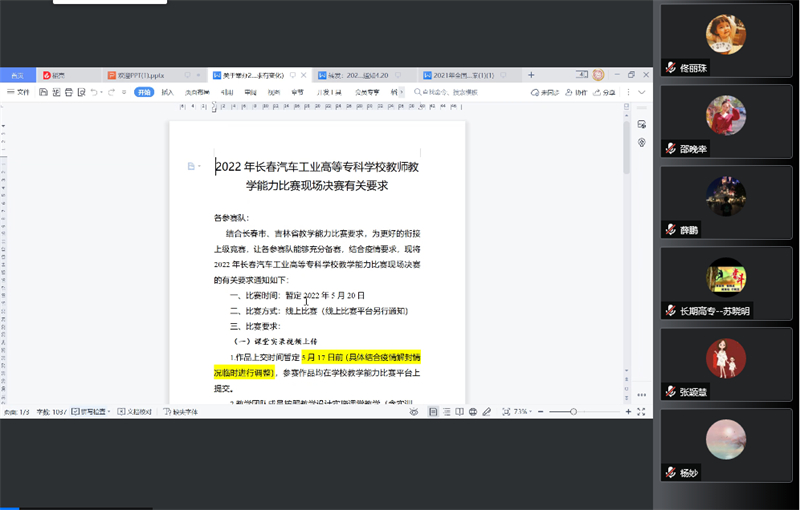Toggle document proofreading (文档校对) in status bar

tap(133, 411)
